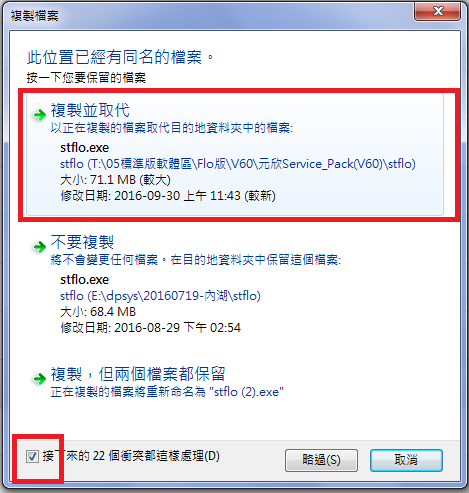Image resolution: width=469 pixels, height=493 pixels.
Task: Choose the 複製並取代 option heading
Action: [90, 110]
